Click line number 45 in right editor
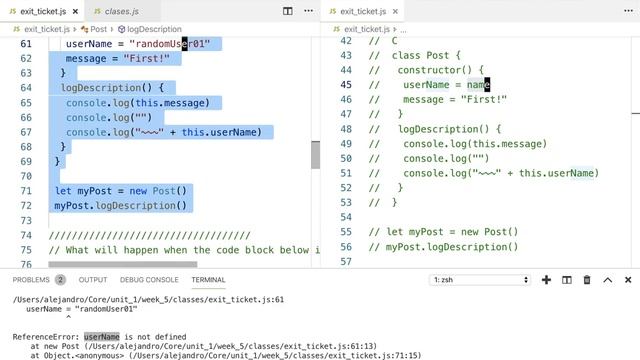This screenshot has height=360, width=640. click(x=346, y=85)
